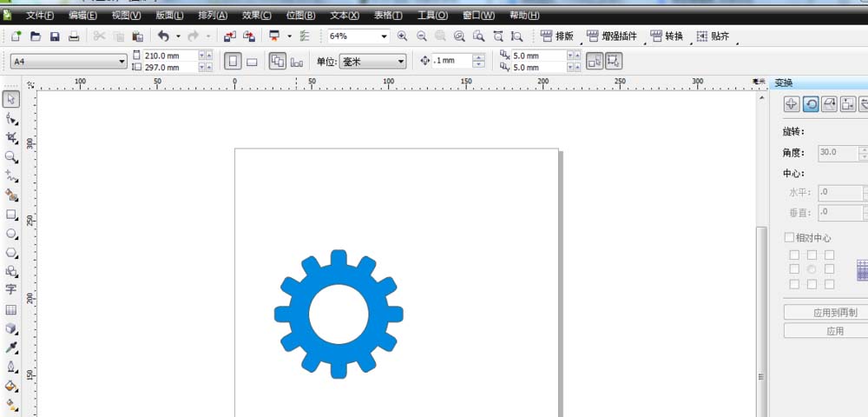Viewport: 868px width, 417px height.
Task: Switch to Size tab in Transform docker
Action: click(848, 103)
